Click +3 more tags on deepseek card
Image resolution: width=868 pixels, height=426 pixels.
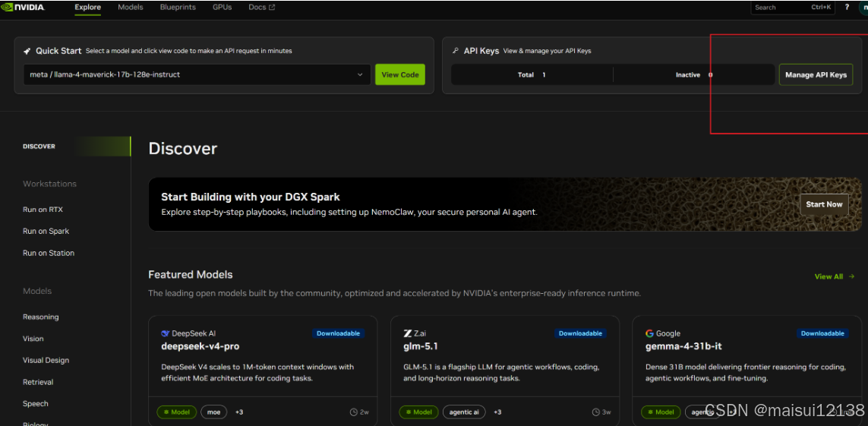(239, 412)
